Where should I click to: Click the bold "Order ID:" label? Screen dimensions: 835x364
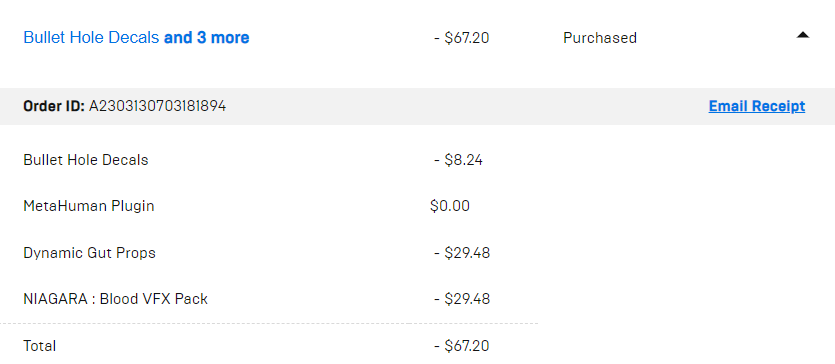[x=54, y=106]
